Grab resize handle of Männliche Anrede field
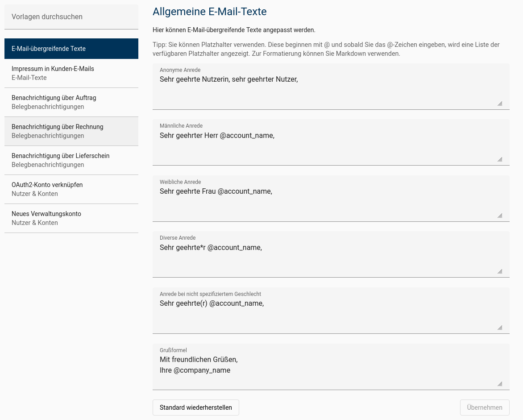This screenshot has height=420, width=523. (x=500, y=159)
